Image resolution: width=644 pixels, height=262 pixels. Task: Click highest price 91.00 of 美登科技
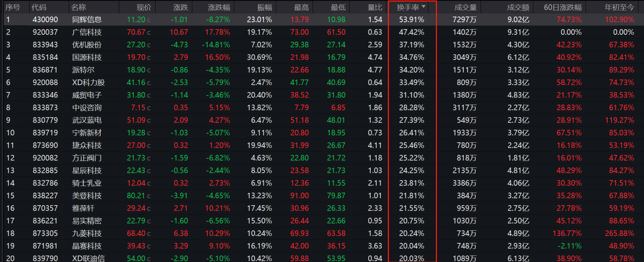click(299, 196)
